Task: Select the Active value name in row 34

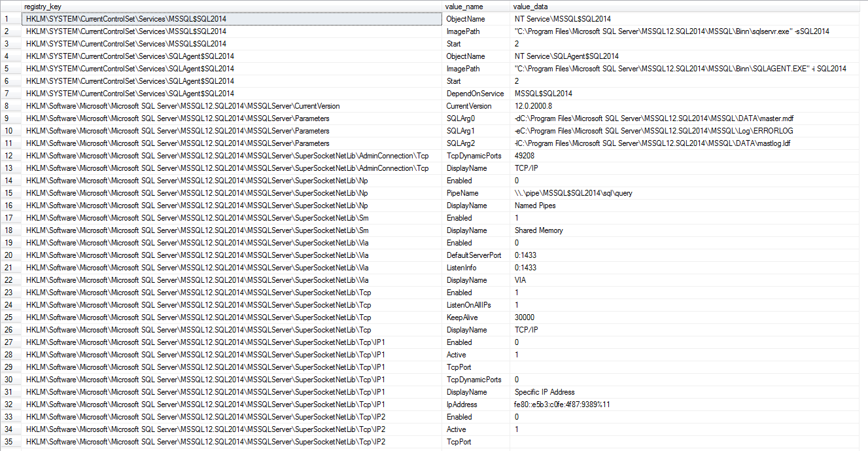Action: (x=476, y=429)
